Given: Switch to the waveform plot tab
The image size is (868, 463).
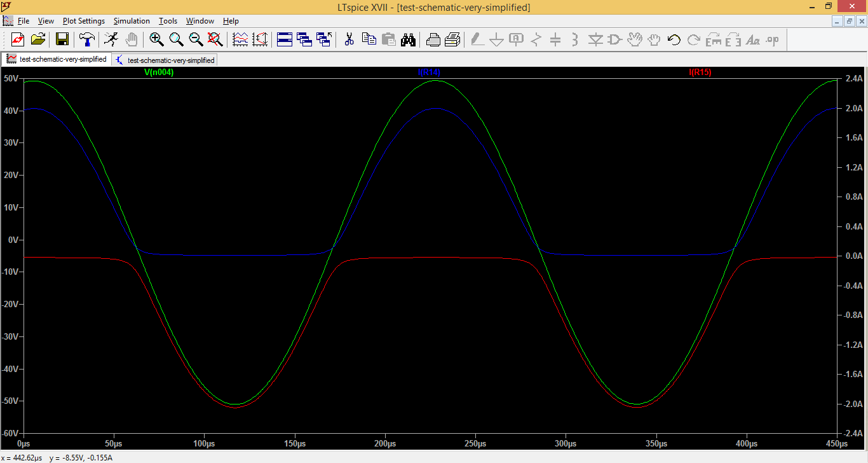Looking at the screenshot, I should (x=57, y=59).
